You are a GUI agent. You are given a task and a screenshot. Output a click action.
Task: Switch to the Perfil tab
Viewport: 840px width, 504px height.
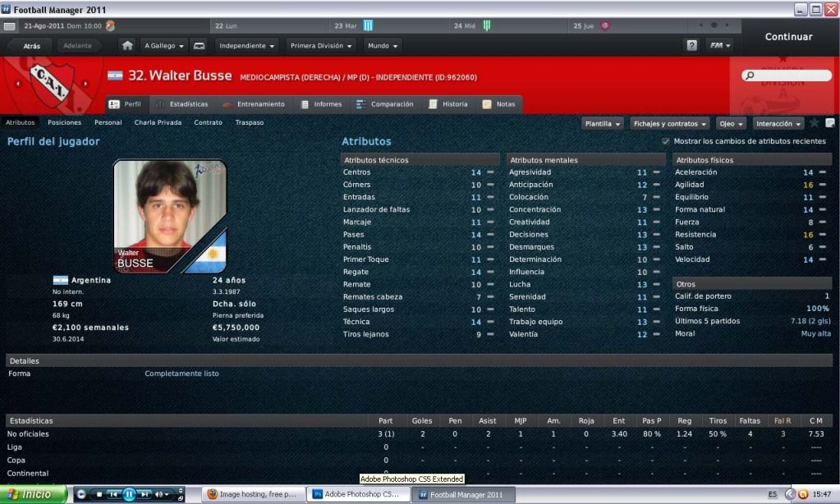coord(126,104)
